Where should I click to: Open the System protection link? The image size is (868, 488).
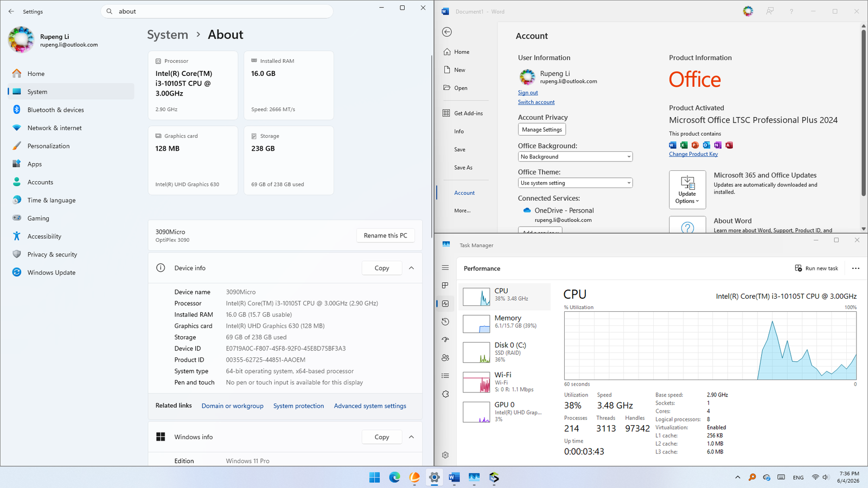[x=298, y=406]
